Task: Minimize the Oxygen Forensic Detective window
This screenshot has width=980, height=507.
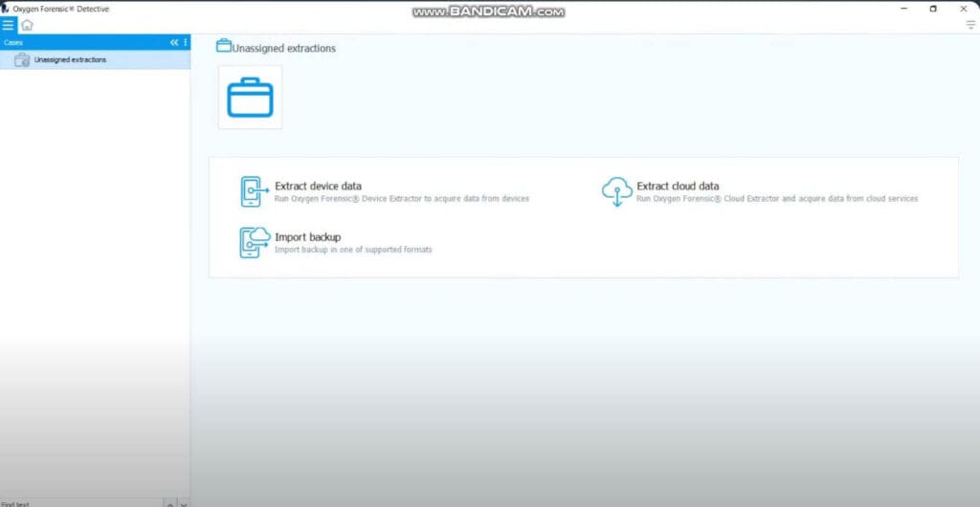Action: point(904,9)
